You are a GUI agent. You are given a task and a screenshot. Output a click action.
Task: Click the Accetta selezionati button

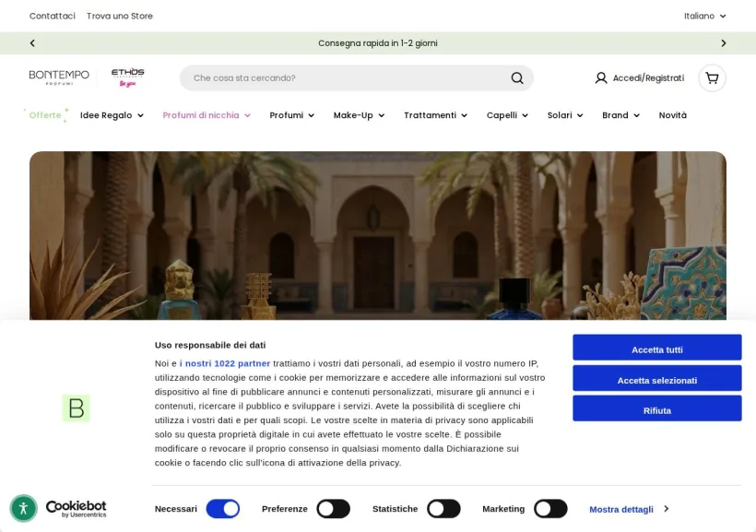click(656, 378)
